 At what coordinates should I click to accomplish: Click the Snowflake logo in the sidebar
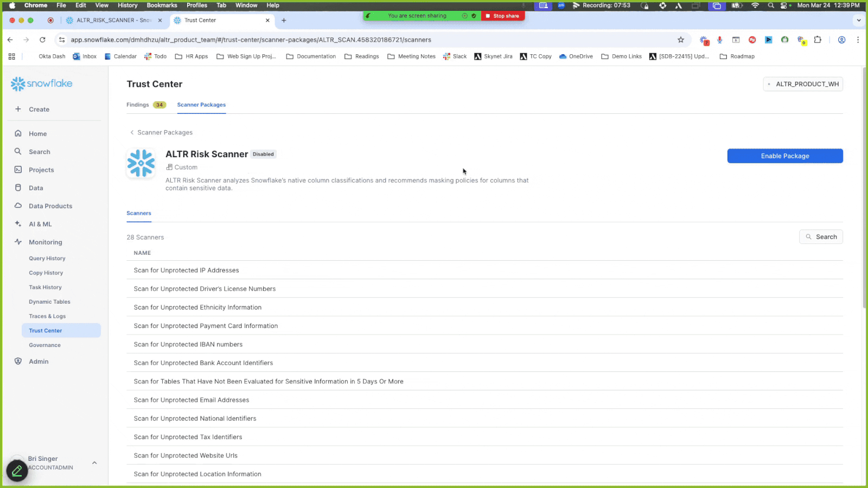pos(41,84)
